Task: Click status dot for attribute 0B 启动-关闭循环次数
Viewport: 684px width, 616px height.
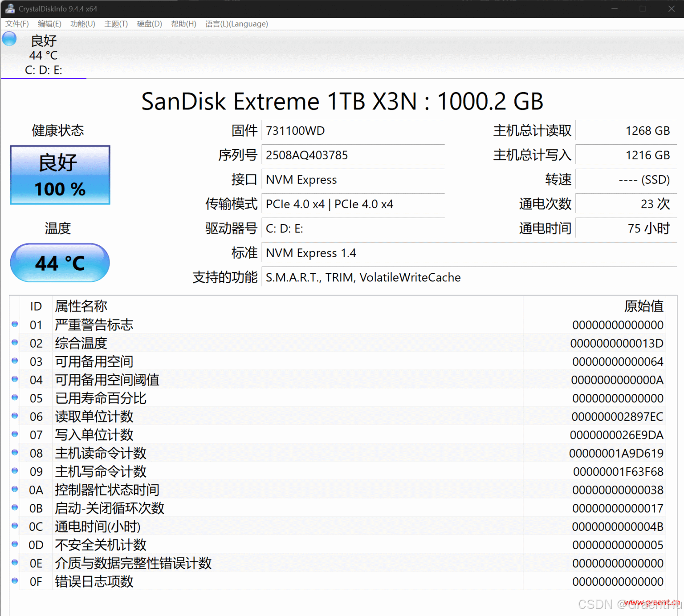Action: tap(15, 507)
